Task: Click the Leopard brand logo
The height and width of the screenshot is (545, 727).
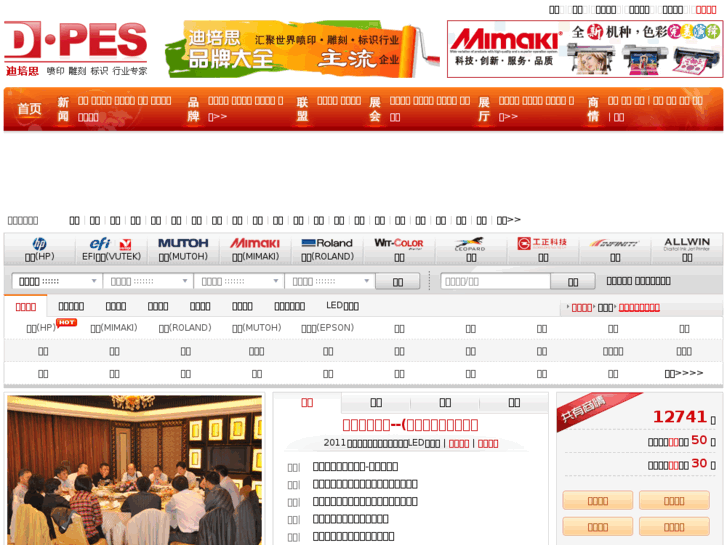Action: coord(471,244)
